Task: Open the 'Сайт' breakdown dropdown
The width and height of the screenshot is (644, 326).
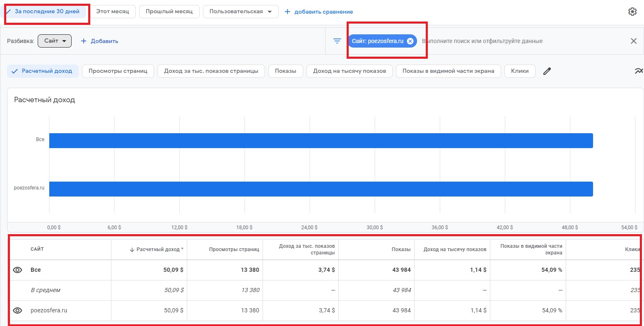Action: [x=55, y=41]
